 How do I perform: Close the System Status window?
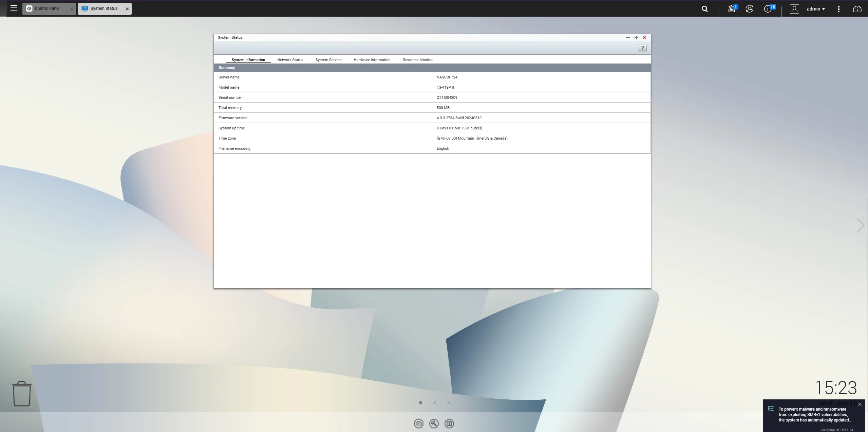point(644,38)
